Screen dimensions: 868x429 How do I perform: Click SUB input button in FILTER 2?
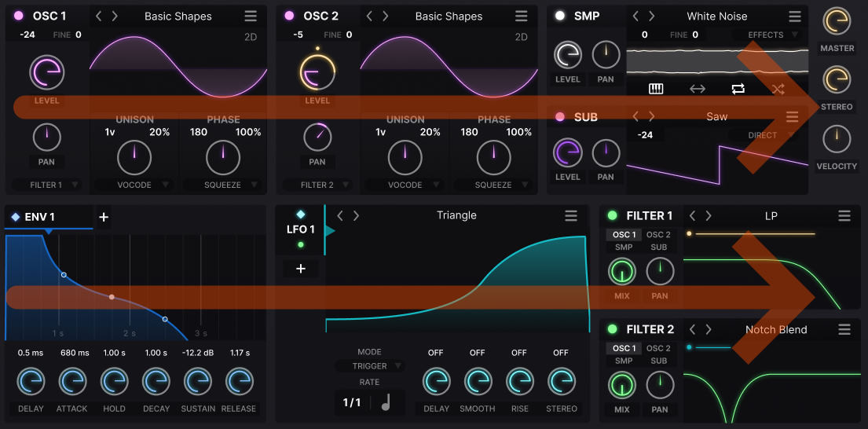(658, 361)
